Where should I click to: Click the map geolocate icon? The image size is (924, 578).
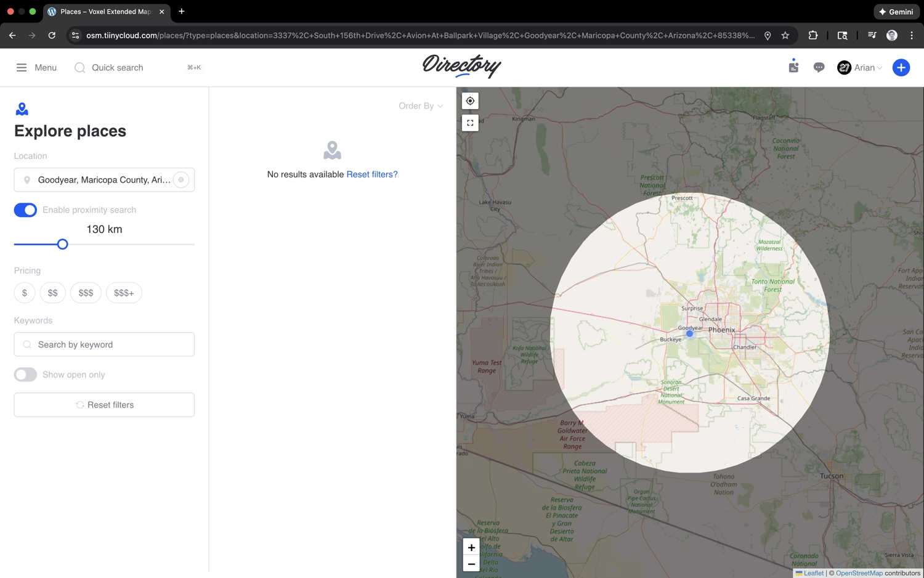[470, 101]
